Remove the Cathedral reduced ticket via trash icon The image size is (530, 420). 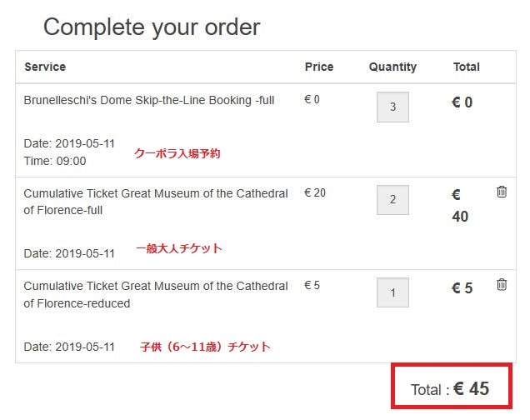point(502,284)
